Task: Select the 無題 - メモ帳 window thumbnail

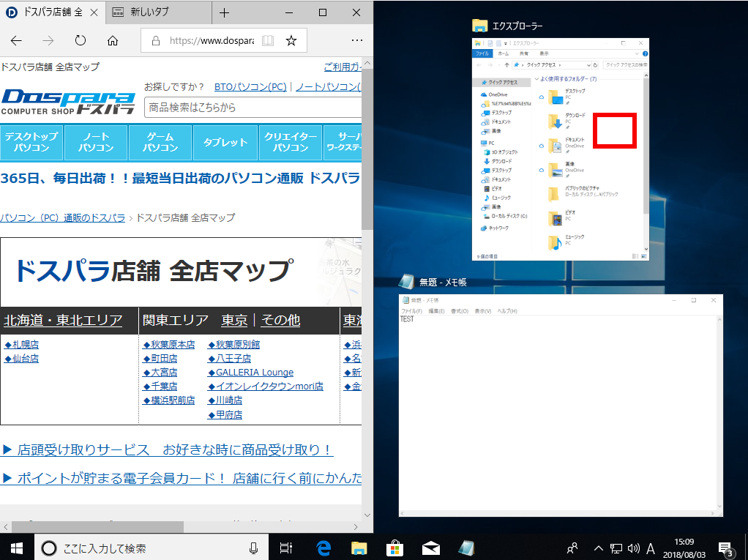Action: 561,406
